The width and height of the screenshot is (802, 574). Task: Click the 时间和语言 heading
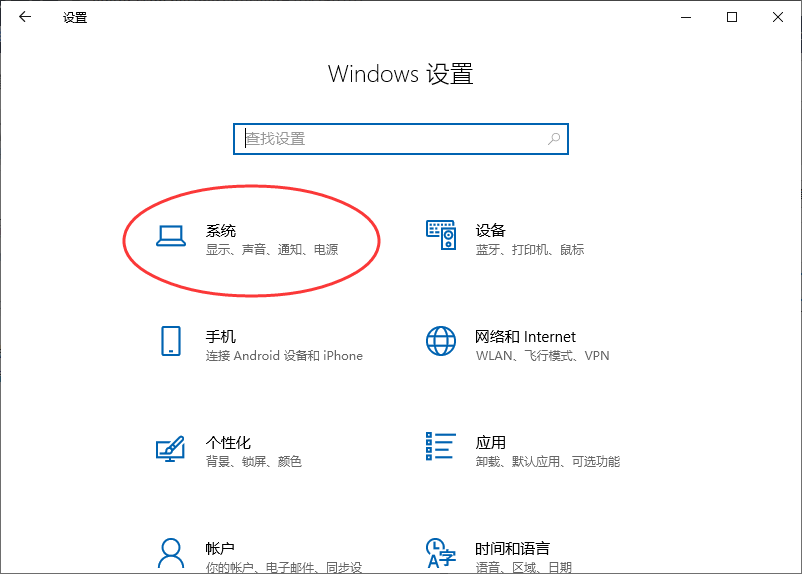pos(513,548)
